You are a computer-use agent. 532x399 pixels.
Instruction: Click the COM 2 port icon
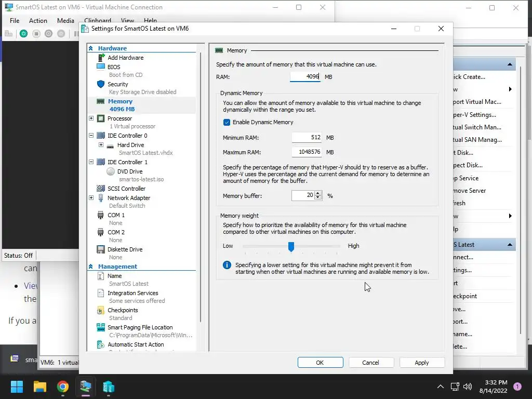(x=100, y=232)
